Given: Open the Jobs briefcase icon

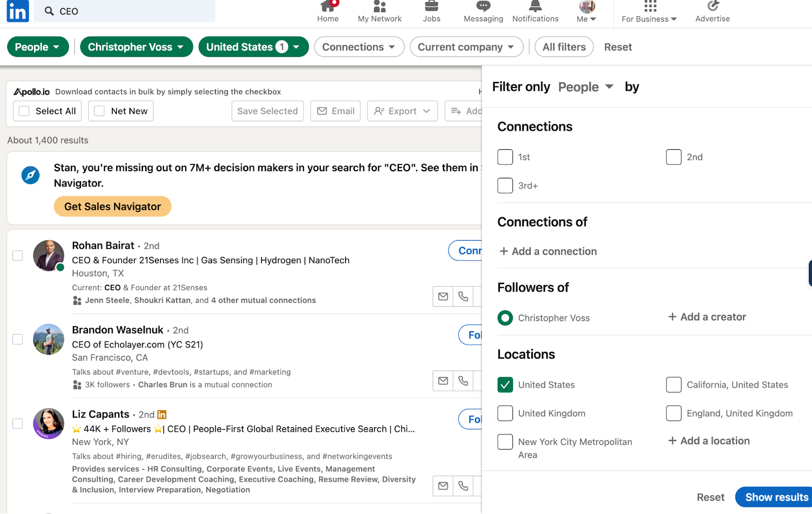Looking at the screenshot, I should 431,6.
